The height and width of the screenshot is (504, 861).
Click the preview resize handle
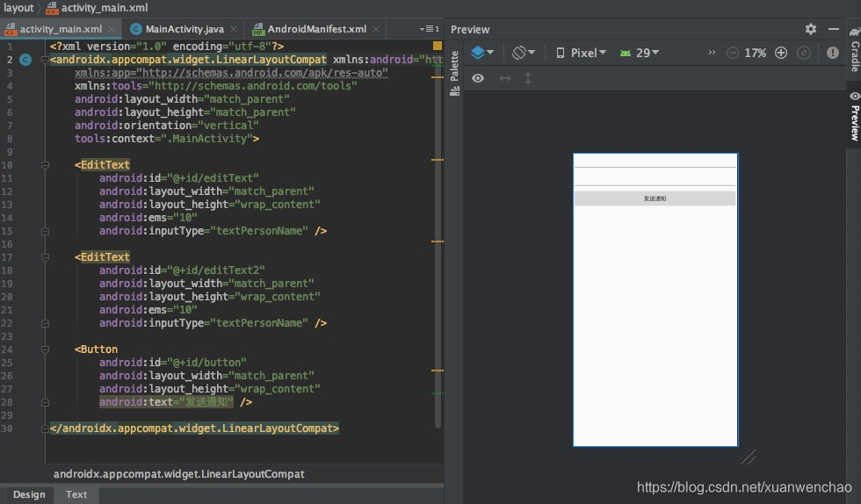pos(748,457)
